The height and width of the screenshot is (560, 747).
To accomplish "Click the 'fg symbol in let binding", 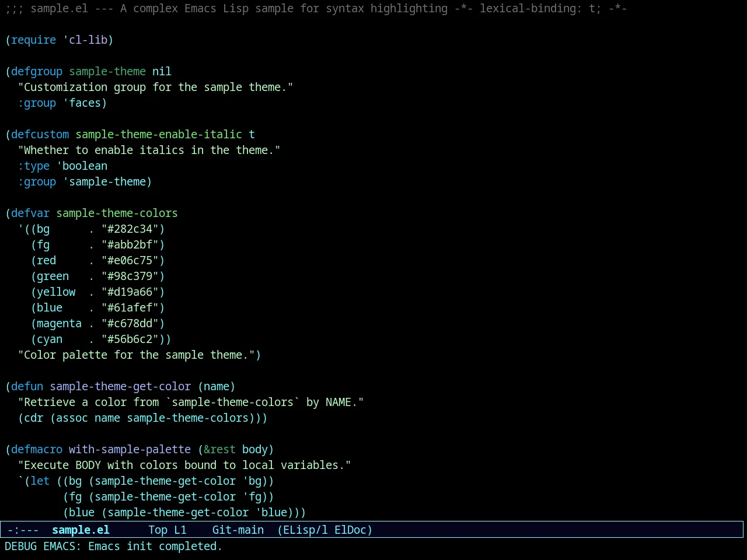I will [252, 496].
